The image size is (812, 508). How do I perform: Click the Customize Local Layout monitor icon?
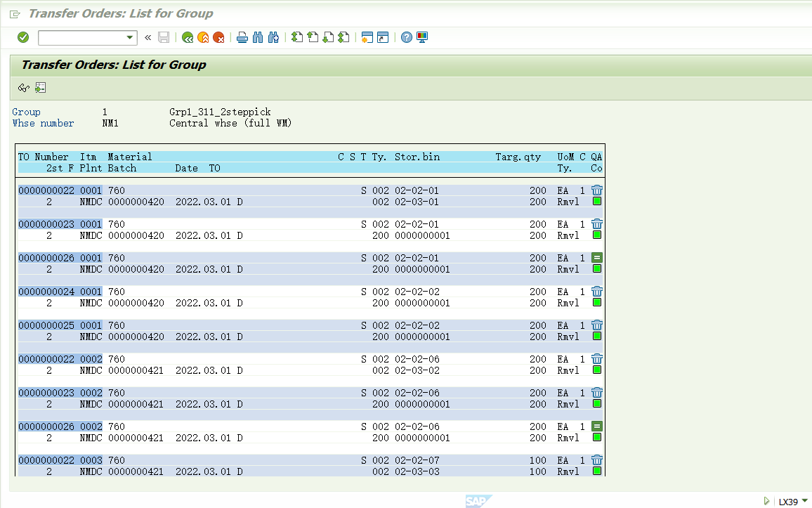pos(422,37)
